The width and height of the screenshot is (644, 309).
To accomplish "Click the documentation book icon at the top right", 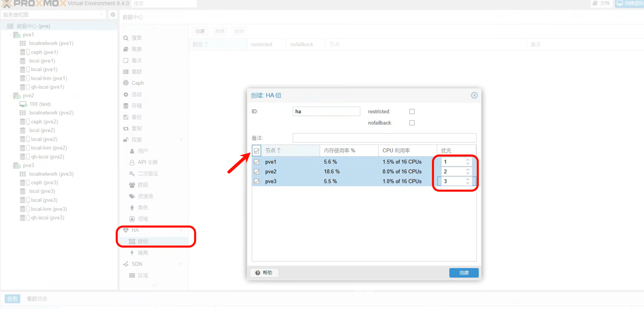I will click(595, 3).
